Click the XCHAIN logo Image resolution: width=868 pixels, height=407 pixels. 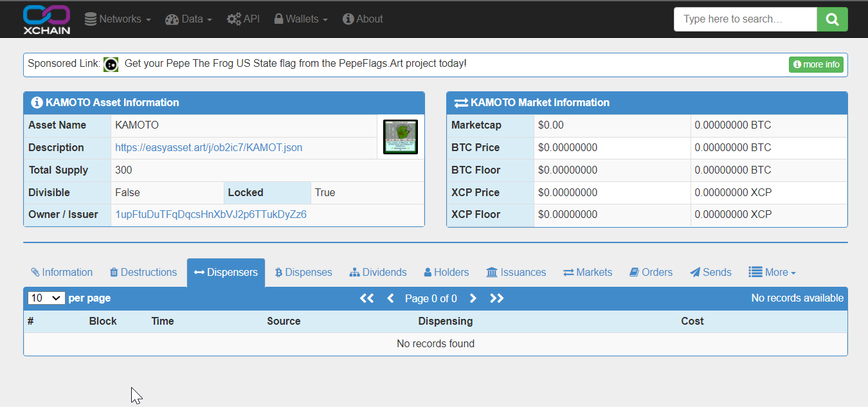pyautogui.click(x=46, y=19)
